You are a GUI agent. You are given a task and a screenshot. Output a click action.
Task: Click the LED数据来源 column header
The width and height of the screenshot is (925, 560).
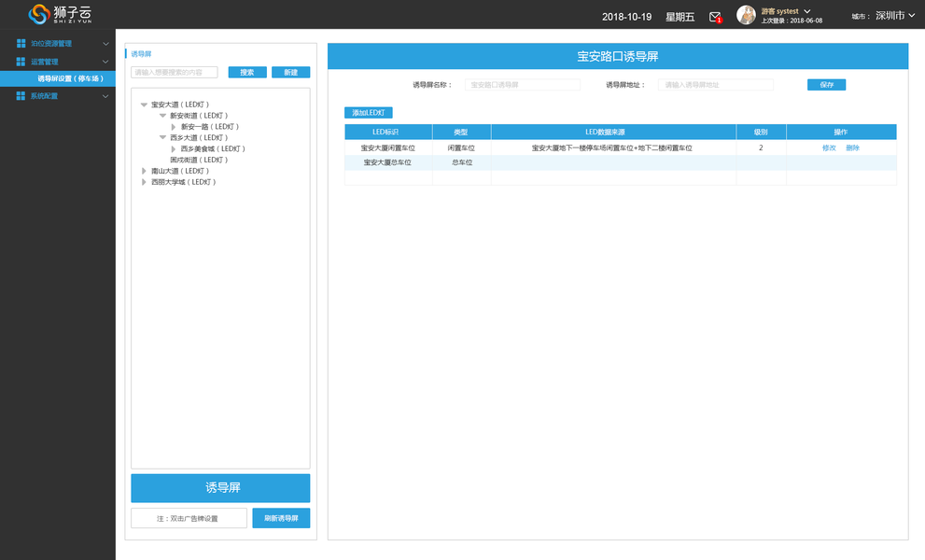click(613, 132)
